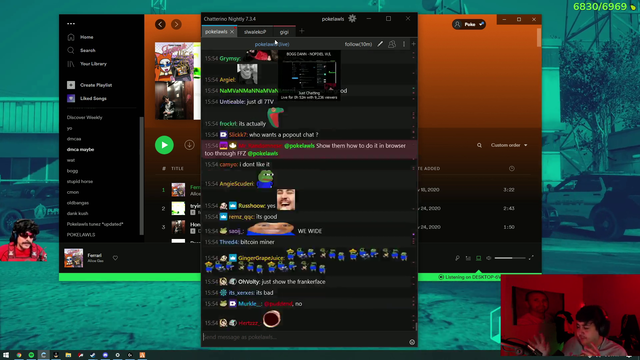Click GingerGrapeJuice username in chat
This screenshot has height=360, width=640.
pos(261,258)
